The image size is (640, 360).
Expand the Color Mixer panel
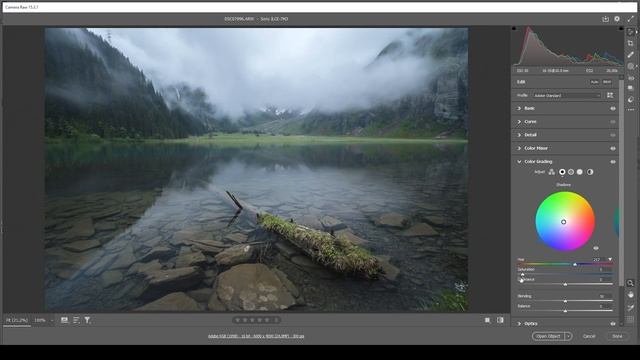[519, 148]
